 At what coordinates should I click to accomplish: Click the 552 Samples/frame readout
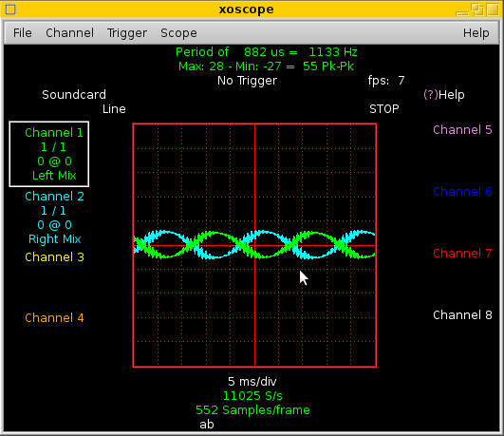tap(252, 410)
